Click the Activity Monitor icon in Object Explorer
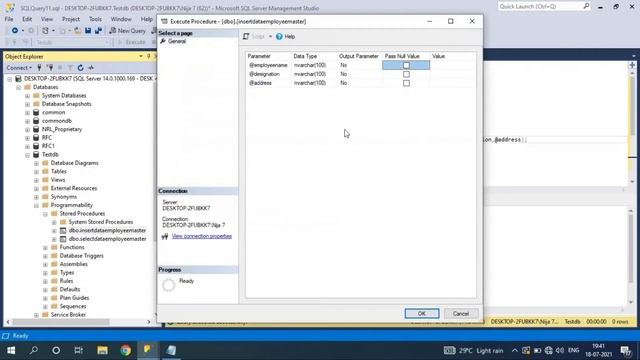This screenshot has height=360, width=640. pyautogui.click(x=91, y=68)
